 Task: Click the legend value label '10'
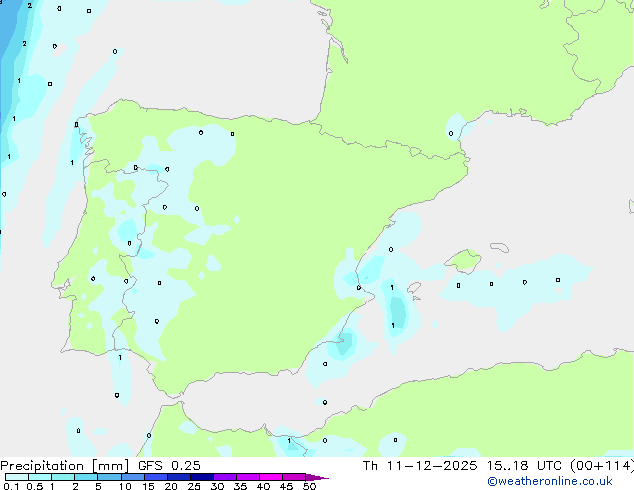tap(125, 486)
